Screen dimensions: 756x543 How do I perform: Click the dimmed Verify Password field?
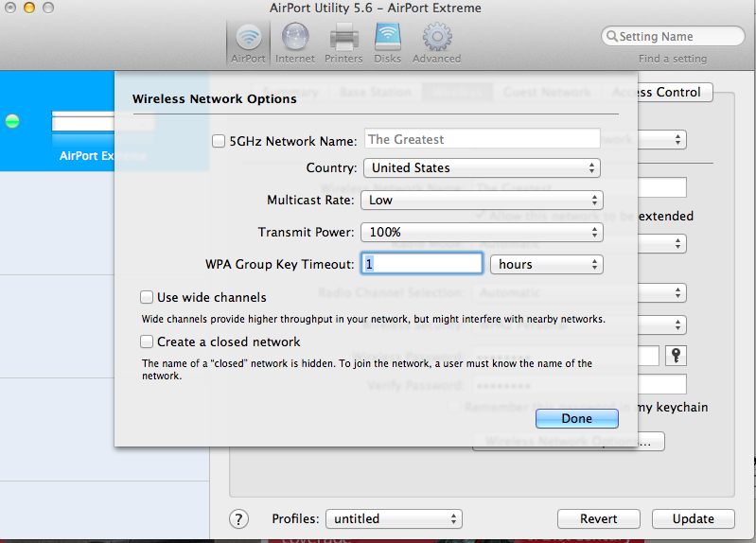pyautogui.click(x=579, y=385)
